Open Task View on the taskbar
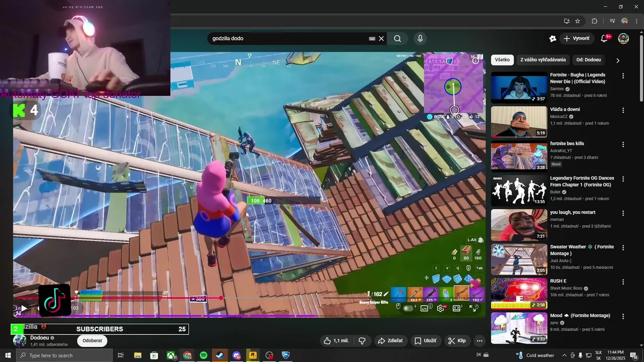This screenshot has height=362, width=644. click(121, 355)
